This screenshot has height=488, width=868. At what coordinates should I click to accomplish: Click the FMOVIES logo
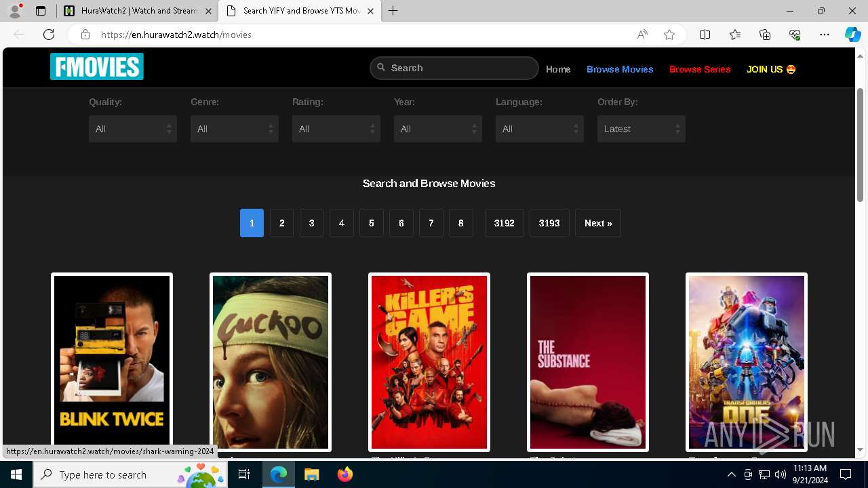[x=97, y=67]
